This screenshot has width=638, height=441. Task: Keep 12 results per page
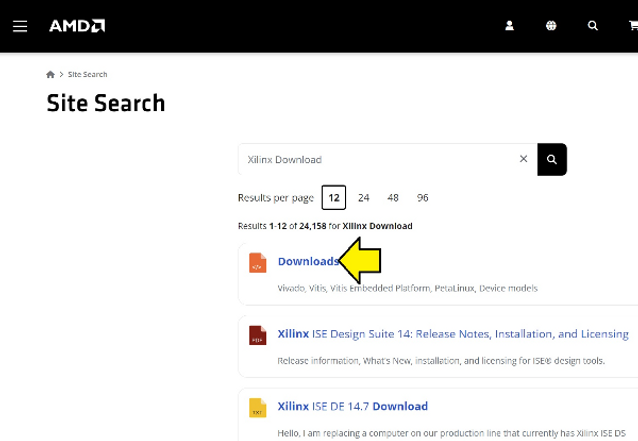pyautogui.click(x=334, y=198)
